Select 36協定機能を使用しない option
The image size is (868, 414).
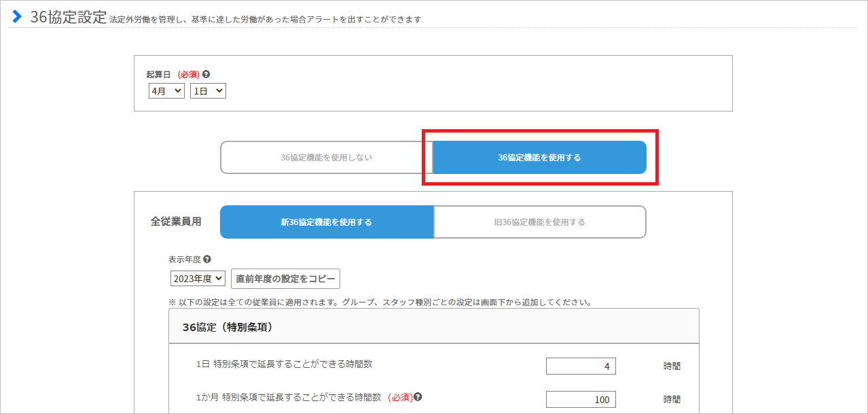click(x=326, y=158)
